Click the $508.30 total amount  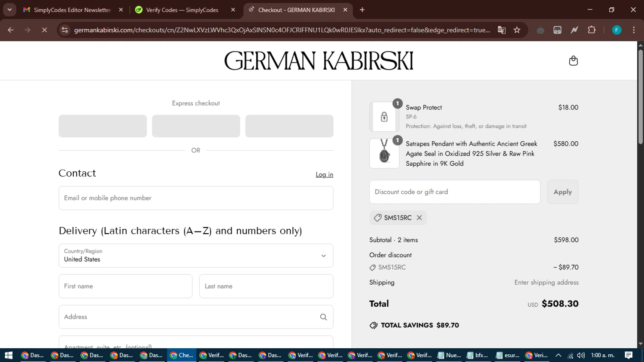(x=560, y=304)
